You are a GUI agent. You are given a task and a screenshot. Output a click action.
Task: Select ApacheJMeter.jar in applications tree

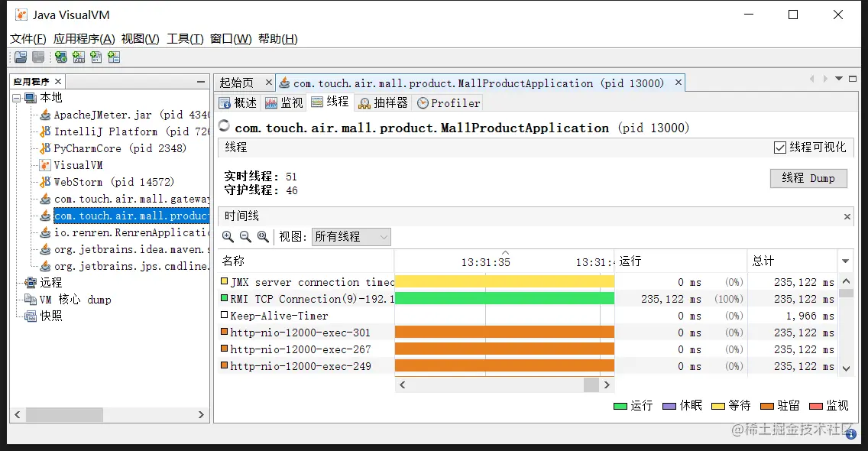pos(125,115)
